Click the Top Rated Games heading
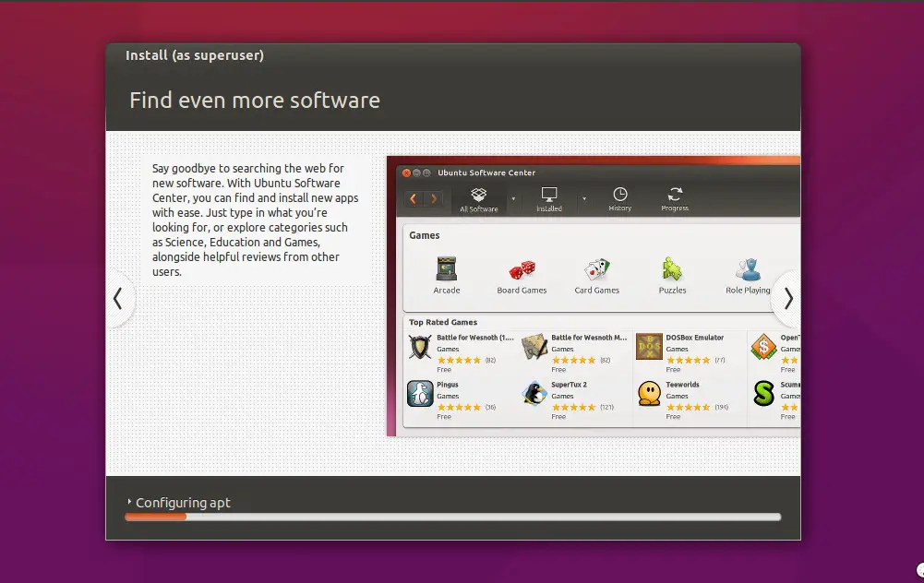 [x=443, y=322]
